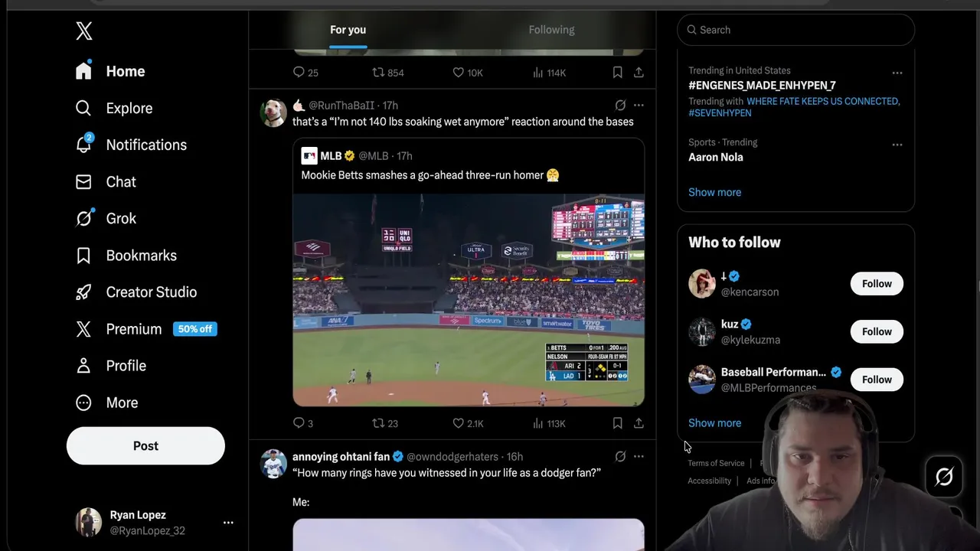Follow Baseball Performances account
980x551 pixels.
click(877, 380)
